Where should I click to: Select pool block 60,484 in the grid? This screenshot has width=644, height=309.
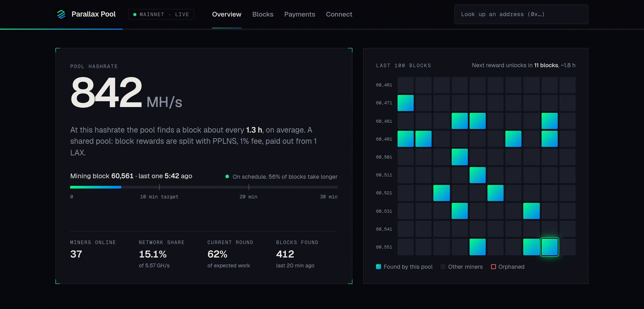tap(460, 121)
